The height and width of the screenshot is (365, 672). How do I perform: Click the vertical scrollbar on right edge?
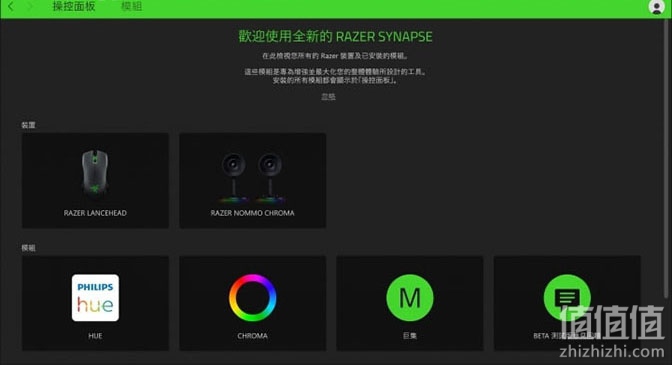[666, 159]
